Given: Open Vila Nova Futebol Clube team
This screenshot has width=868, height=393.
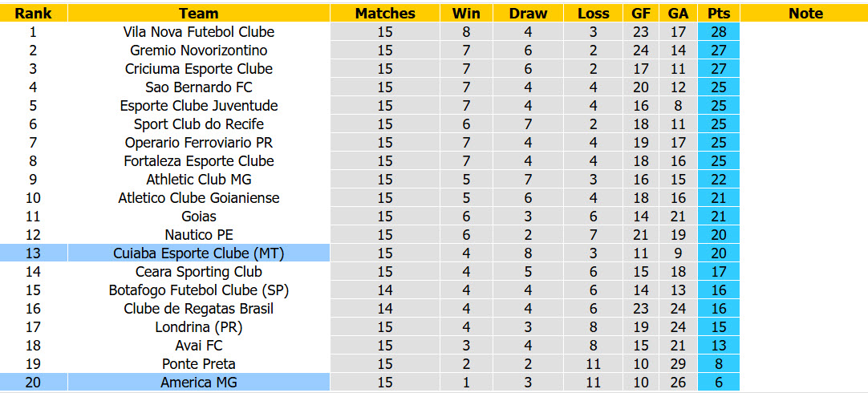Looking at the screenshot, I should [199, 32].
